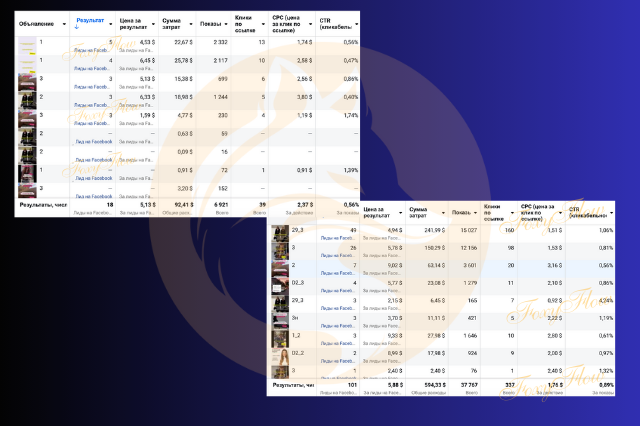This screenshot has height=426, width=640.
Task: Open Клики по ссылке dropdown in lower table
Action: click(x=513, y=213)
